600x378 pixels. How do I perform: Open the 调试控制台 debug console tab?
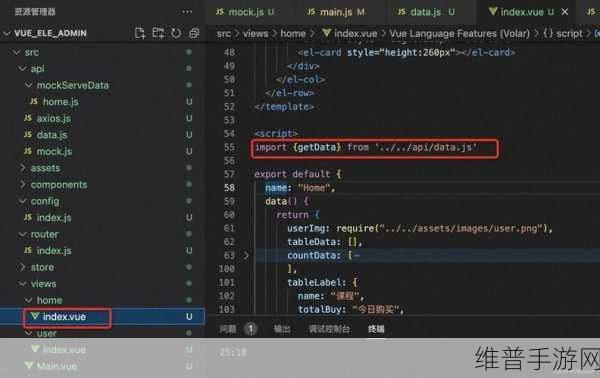click(x=329, y=329)
